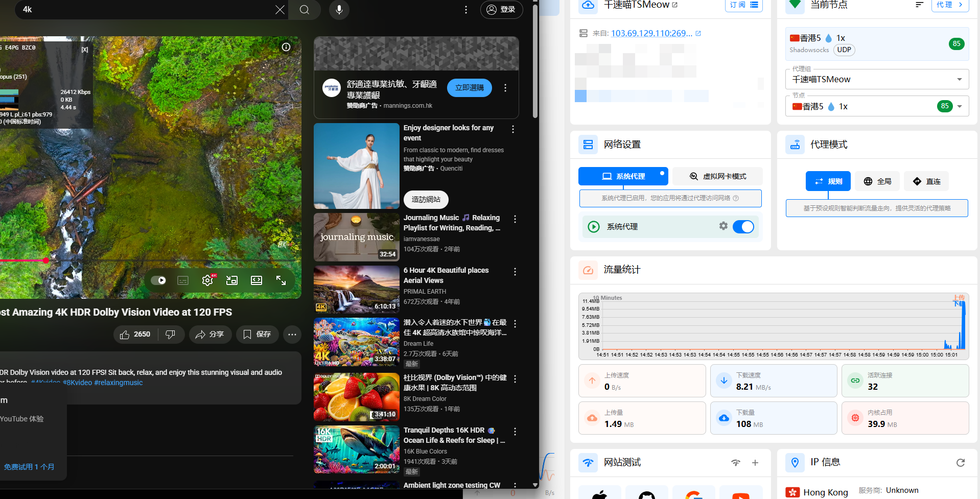The image size is (980, 499).
Task: Click 立即選購 on the sponsored ad
Action: tap(470, 88)
